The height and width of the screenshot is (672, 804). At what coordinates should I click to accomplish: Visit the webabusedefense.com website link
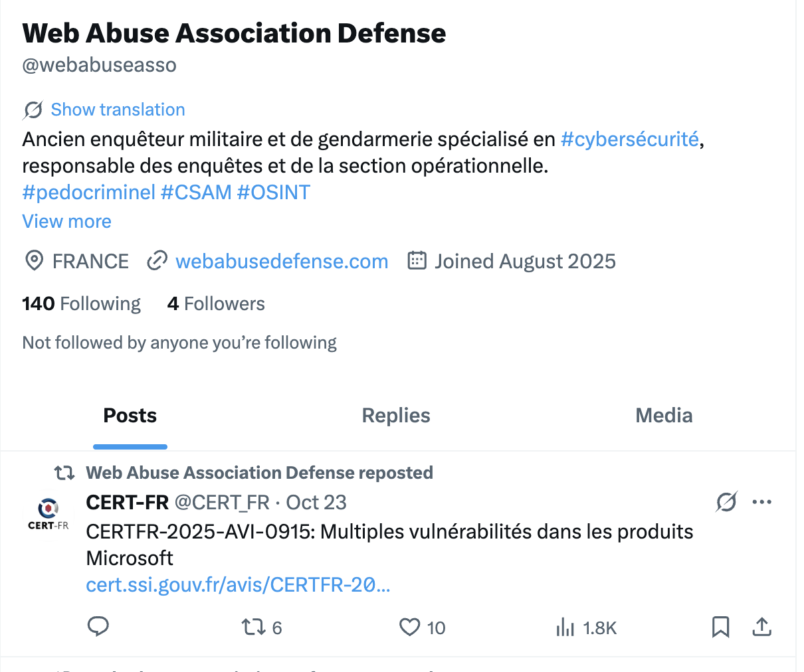tap(281, 261)
